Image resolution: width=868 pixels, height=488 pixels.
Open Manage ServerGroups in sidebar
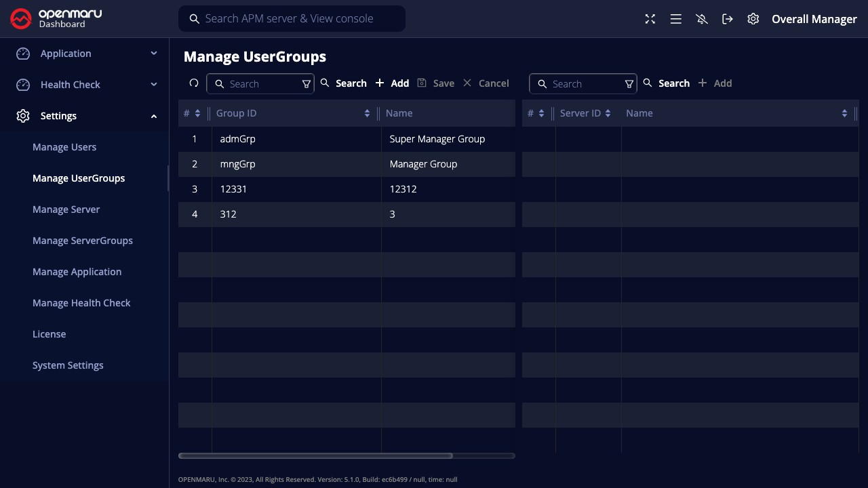tap(83, 241)
